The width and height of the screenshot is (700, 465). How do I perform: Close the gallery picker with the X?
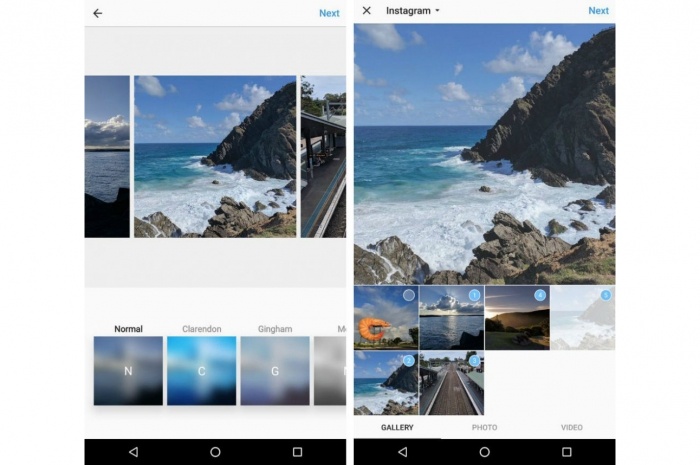click(367, 11)
